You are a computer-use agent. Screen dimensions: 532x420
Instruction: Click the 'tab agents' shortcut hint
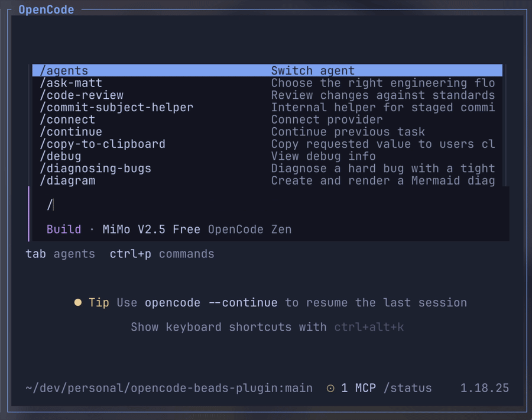pos(60,254)
